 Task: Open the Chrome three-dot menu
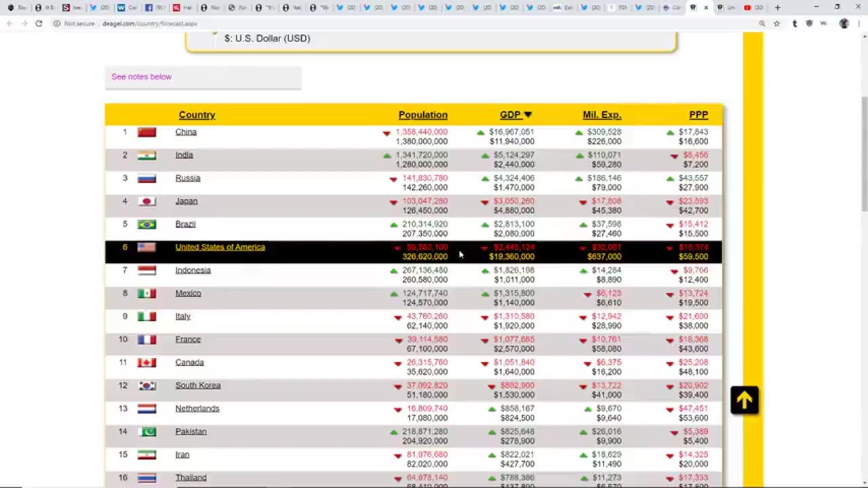click(858, 23)
